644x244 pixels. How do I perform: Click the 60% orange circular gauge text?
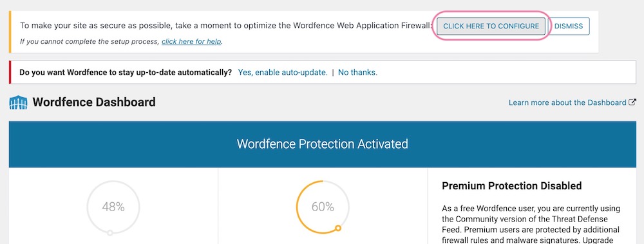(323, 207)
